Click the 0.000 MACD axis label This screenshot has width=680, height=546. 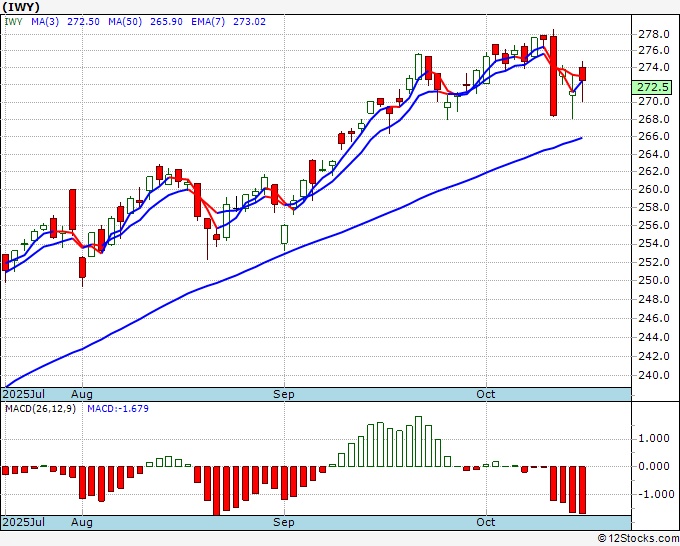point(654,466)
